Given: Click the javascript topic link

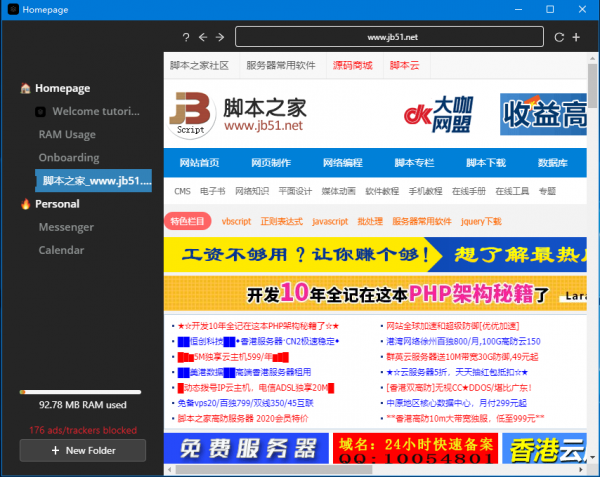Looking at the screenshot, I should pyautogui.click(x=329, y=221).
